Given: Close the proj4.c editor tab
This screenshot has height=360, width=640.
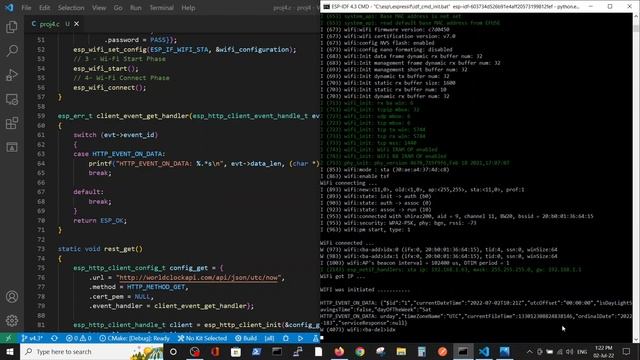Looking at the screenshot, I should (76, 24).
